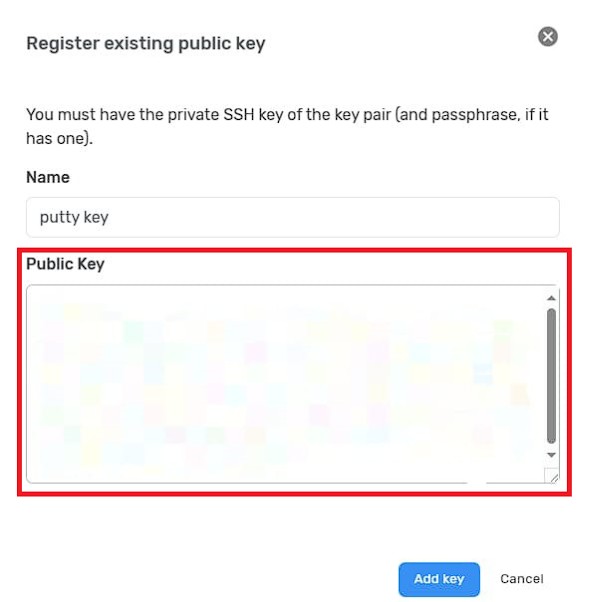Click inside the Public Key text area

click(x=286, y=384)
